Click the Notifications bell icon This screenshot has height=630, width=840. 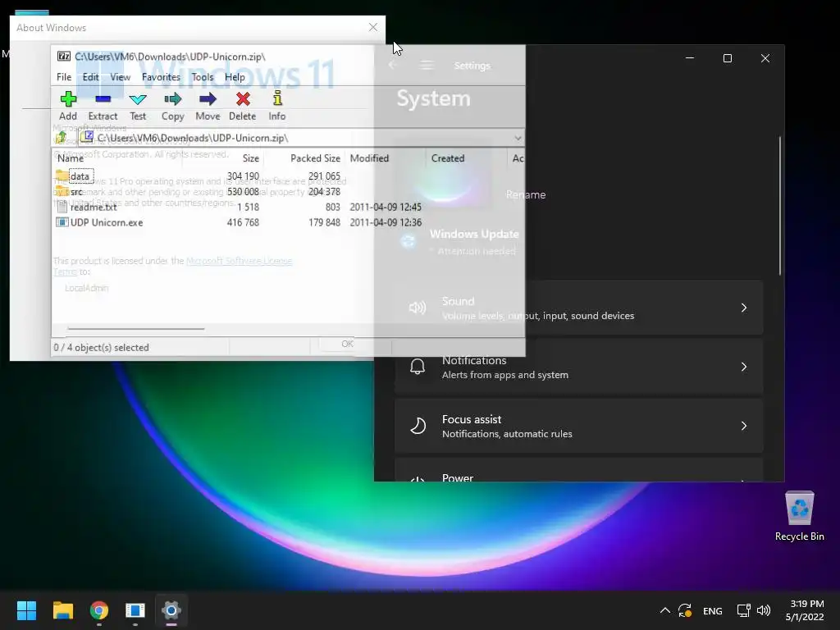[x=418, y=367]
